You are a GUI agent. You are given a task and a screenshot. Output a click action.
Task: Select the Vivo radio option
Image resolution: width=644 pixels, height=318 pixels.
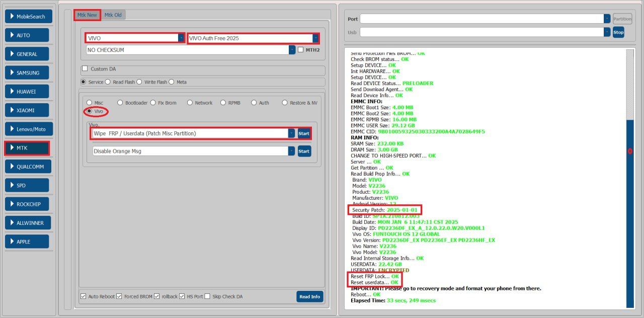(x=90, y=111)
